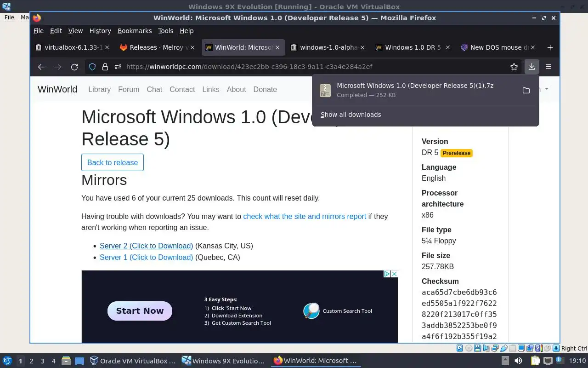
Task: Toggle the Firefox downloads panel button
Action: coord(531,67)
